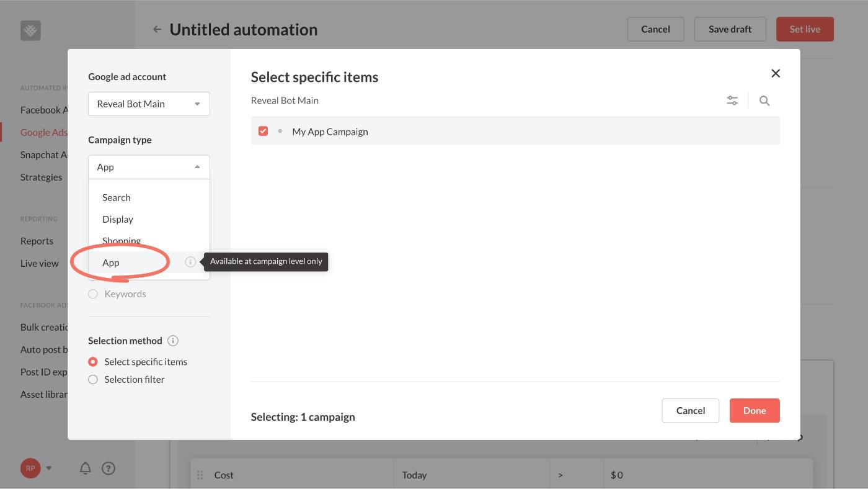
Task: Choose Selection filter radio option
Action: [x=93, y=379]
